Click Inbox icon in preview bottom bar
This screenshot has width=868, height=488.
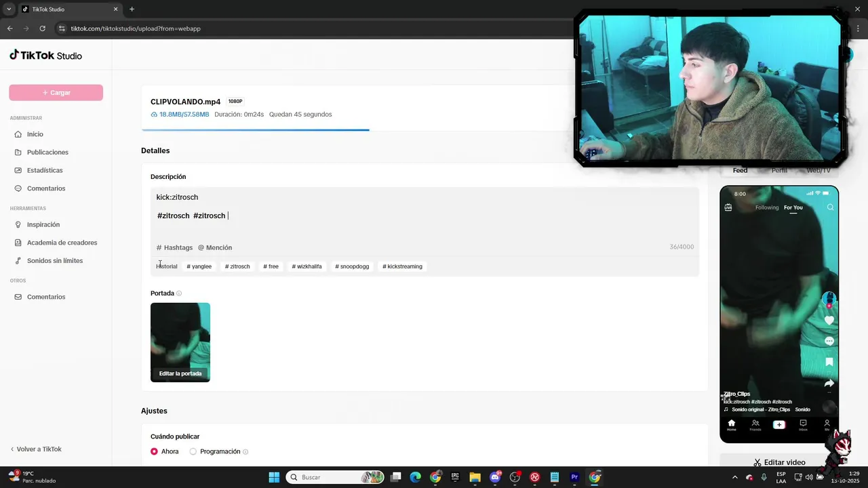tap(803, 425)
